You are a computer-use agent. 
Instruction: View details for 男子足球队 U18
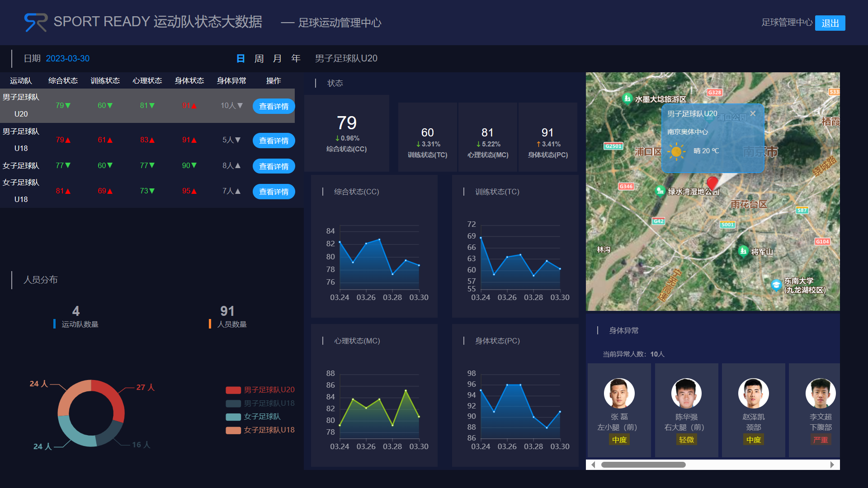point(274,141)
